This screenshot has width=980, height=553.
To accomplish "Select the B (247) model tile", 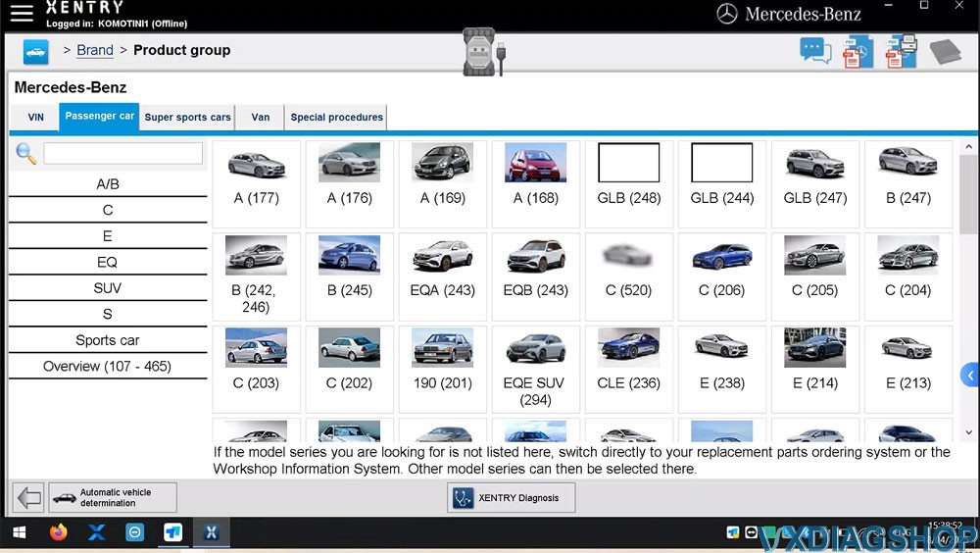I will (x=908, y=184).
